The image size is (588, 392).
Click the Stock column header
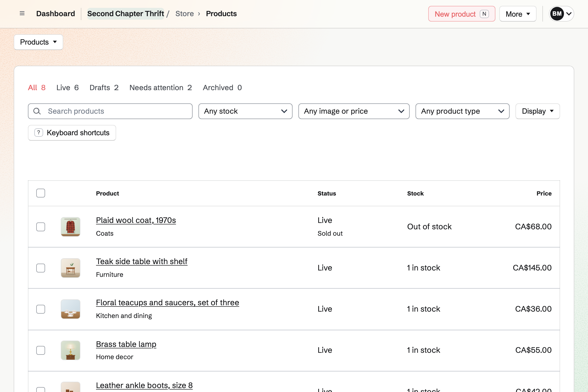tap(415, 193)
